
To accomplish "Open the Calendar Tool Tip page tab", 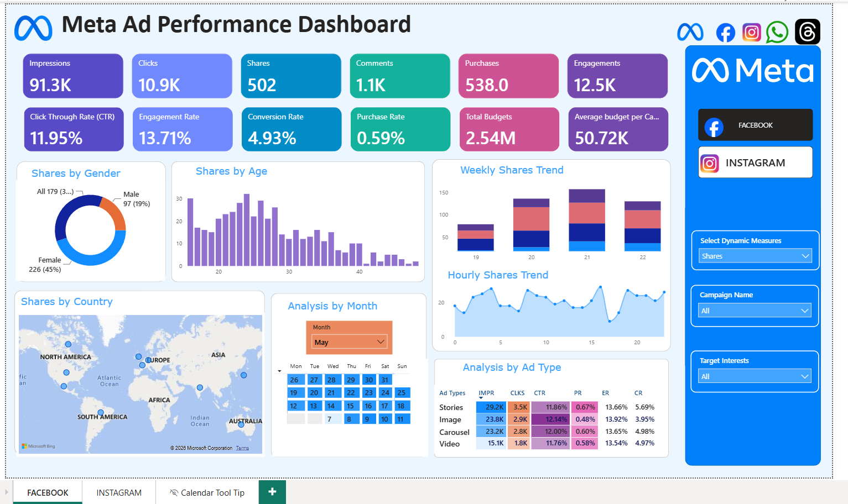I will 207,492.
